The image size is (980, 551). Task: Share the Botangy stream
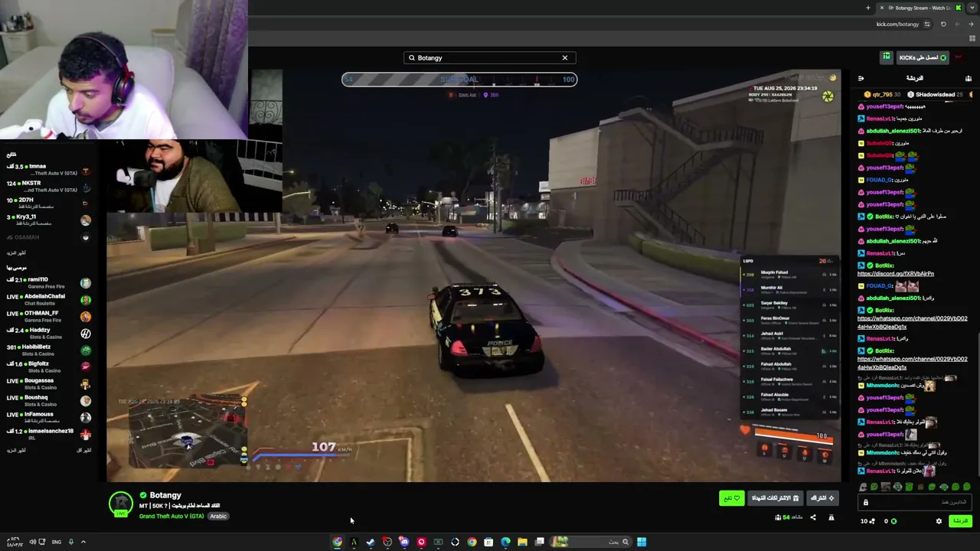tap(813, 518)
